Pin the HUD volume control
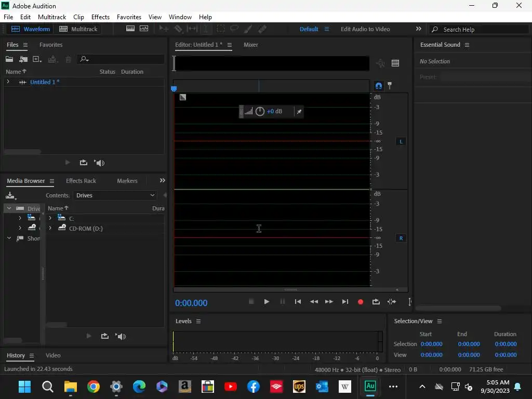 pos(299,111)
